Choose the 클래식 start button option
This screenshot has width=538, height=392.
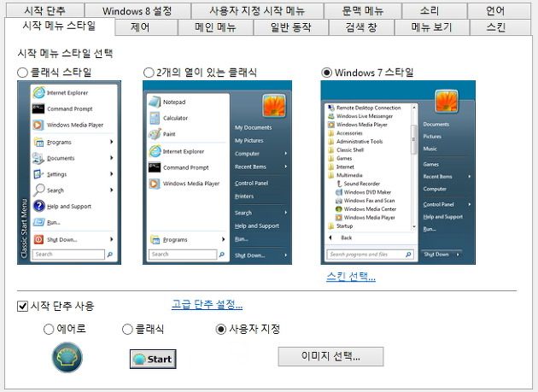127,329
